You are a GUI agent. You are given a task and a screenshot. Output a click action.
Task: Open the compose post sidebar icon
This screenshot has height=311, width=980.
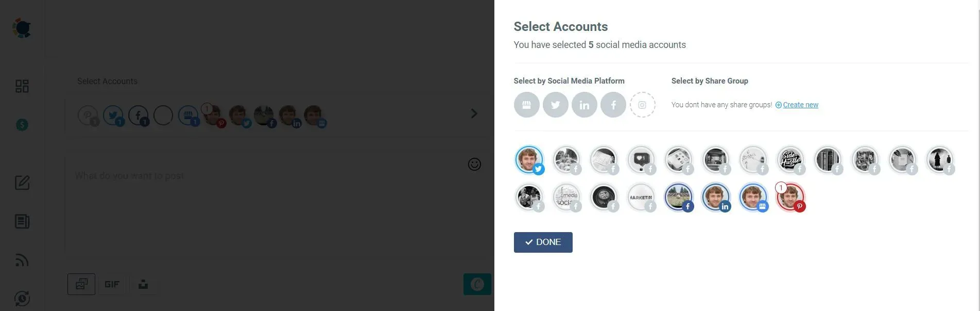click(x=22, y=183)
